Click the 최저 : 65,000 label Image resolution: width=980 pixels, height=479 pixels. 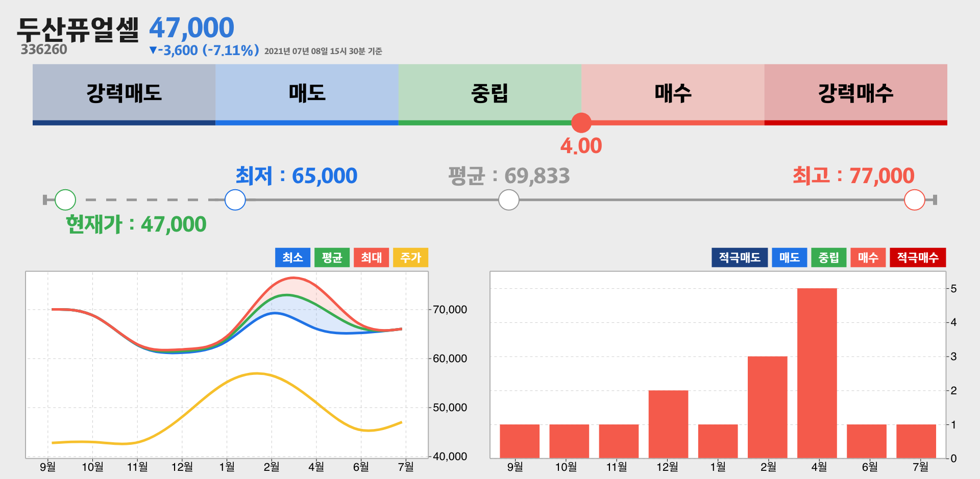click(x=296, y=175)
